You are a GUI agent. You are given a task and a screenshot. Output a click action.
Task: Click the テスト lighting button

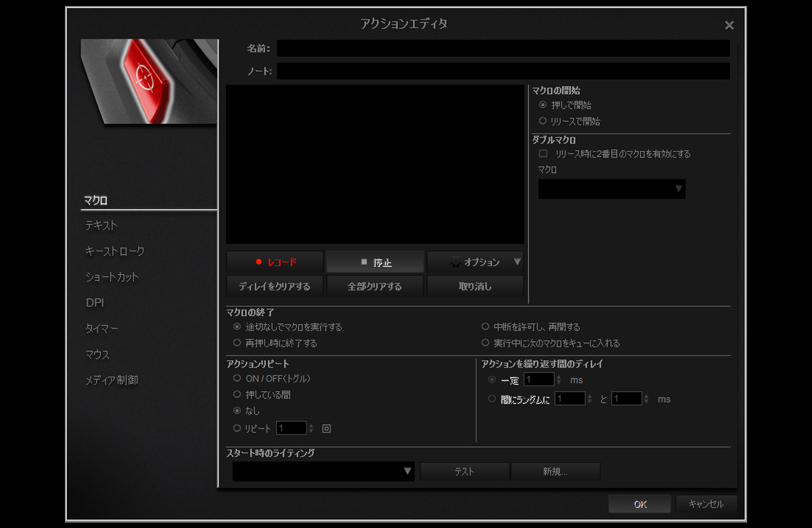[464, 472]
